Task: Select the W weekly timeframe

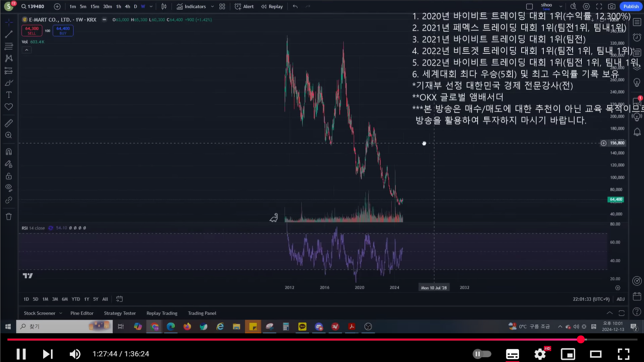Action: [x=143, y=7]
